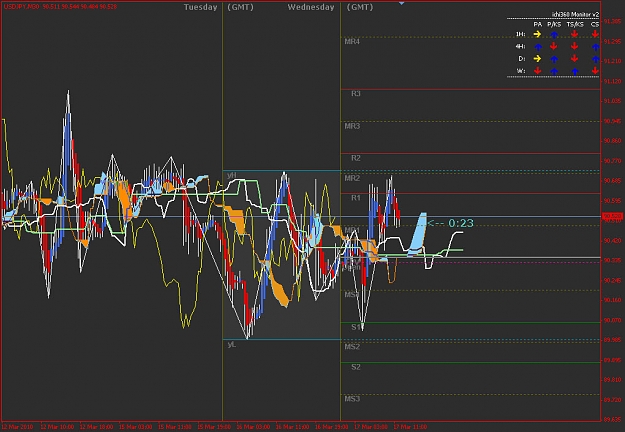Click the W PA red down arrow
This screenshot has width=625, height=432.
537,71
